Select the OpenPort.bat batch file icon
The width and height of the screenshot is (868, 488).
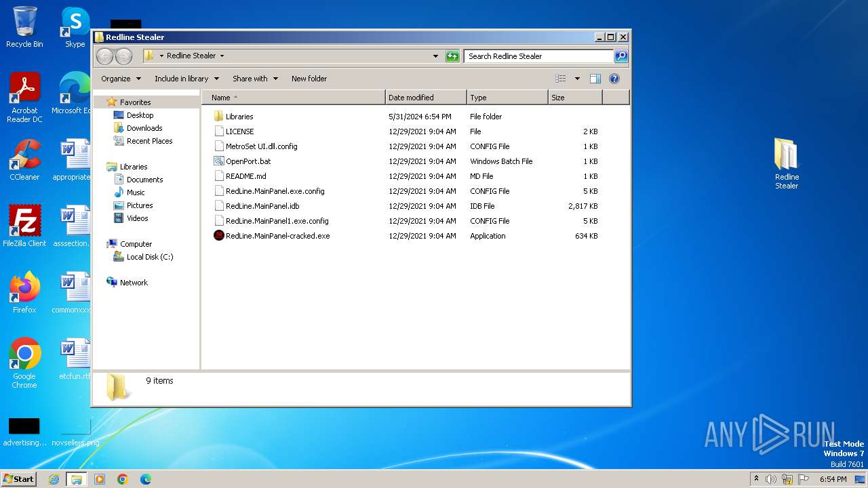[218, 161]
